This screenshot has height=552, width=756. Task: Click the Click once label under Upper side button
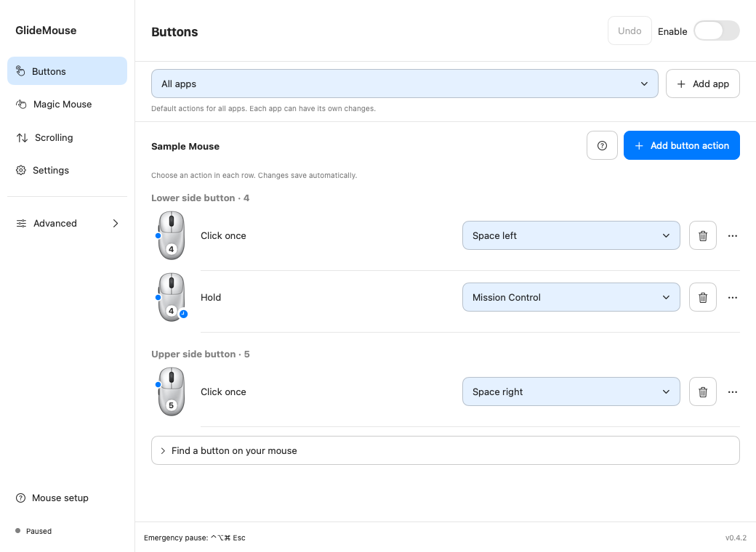click(223, 391)
